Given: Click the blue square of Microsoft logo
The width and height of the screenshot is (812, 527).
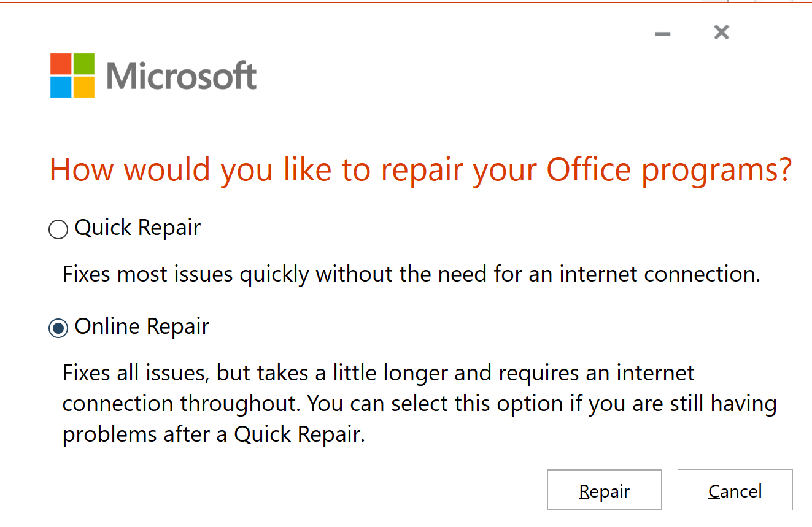Looking at the screenshot, I should coord(61,87).
